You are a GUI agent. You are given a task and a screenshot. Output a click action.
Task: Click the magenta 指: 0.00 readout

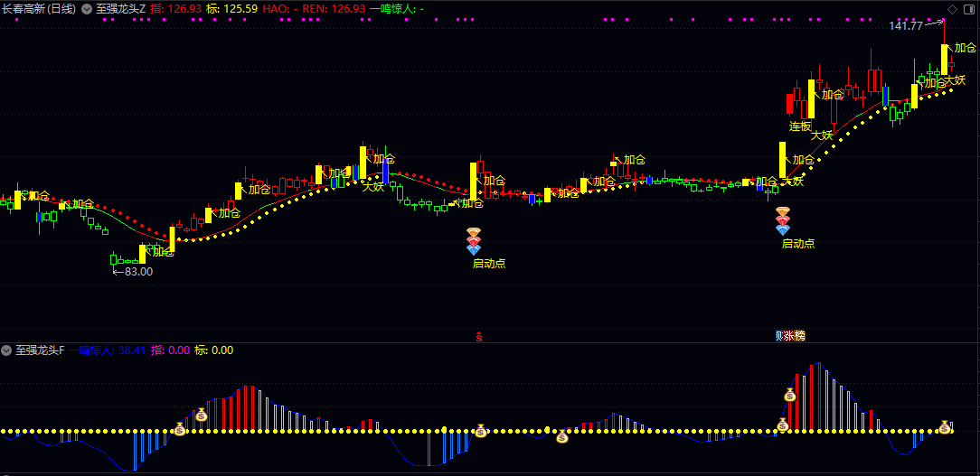pyautogui.click(x=170, y=350)
